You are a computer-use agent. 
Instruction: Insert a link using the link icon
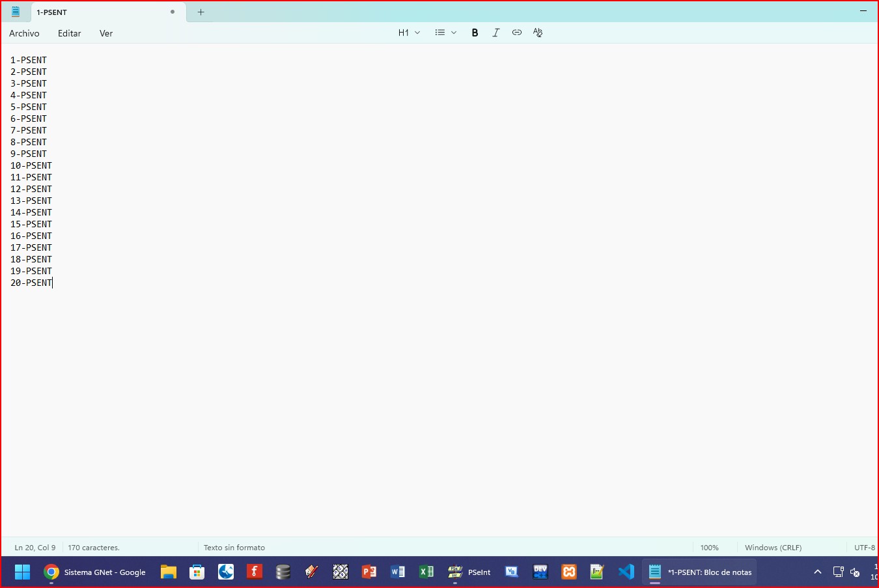[516, 33]
